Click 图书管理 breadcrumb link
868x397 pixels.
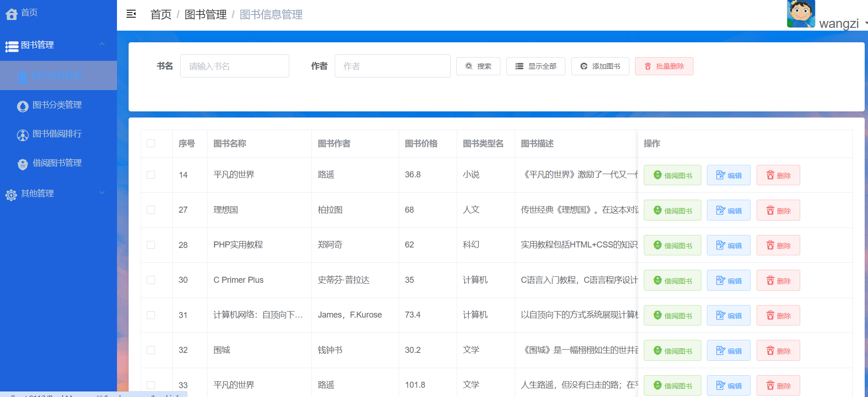[206, 14]
